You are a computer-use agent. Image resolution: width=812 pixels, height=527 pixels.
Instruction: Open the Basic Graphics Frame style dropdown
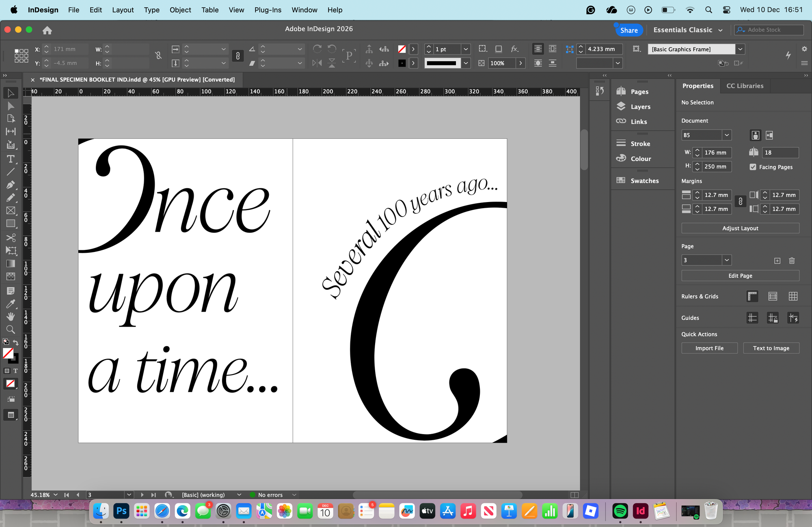tap(740, 49)
